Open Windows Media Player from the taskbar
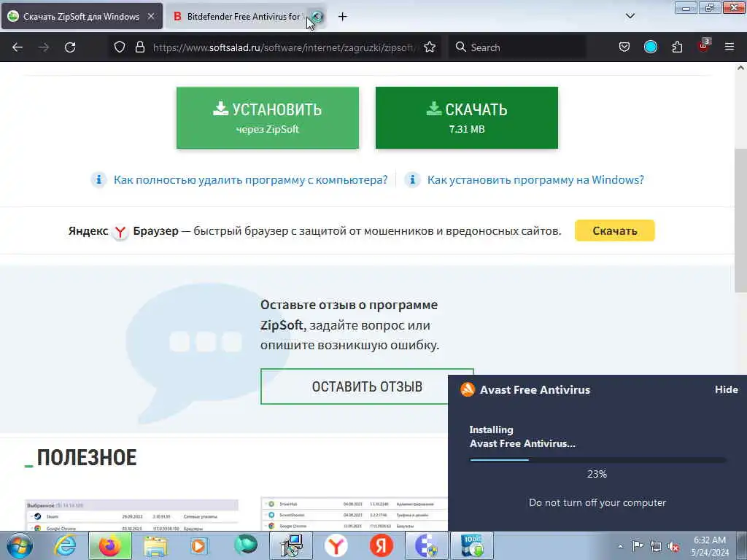Viewport: 747px width, 560px height. (200, 545)
